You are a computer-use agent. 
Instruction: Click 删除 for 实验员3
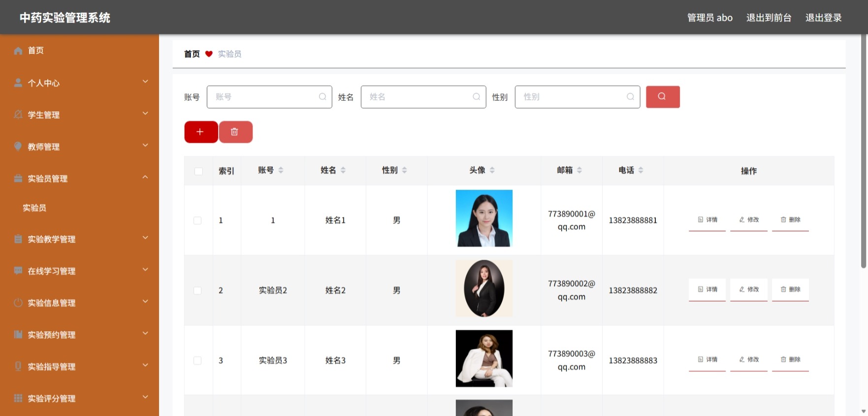(790, 360)
